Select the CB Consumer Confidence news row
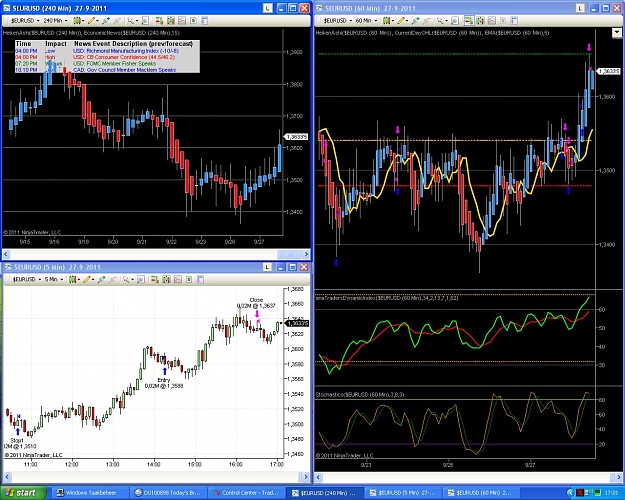This screenshot has height=500, width=625. point(107,57)
